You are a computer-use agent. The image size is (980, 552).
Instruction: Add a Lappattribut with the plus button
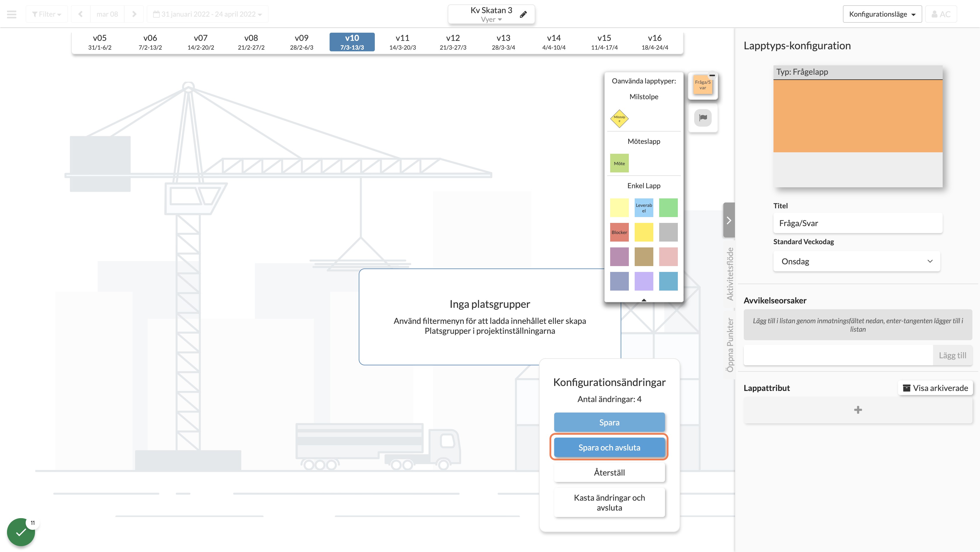858,410
